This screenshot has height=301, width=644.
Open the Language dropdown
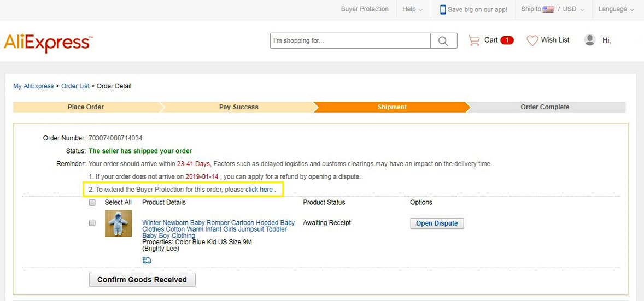pyautogui.click(x=616, y=9)
